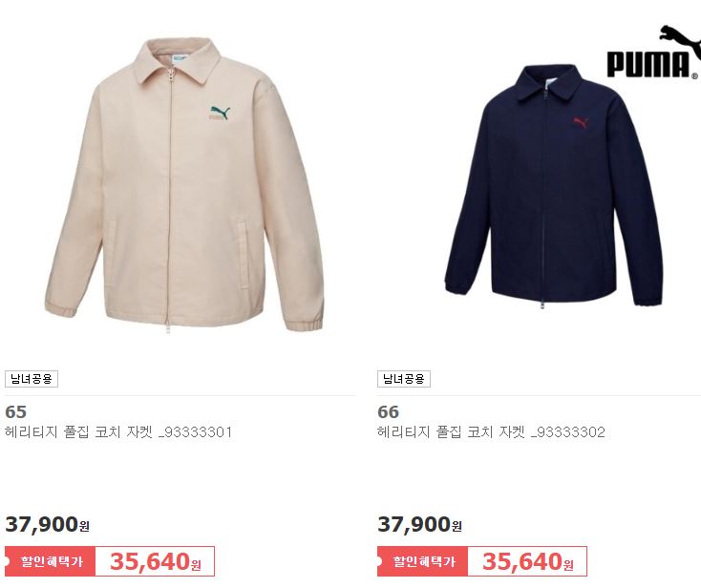
Task: Click discounted price 35,640원 for item 66
Action: pos(527,561)
